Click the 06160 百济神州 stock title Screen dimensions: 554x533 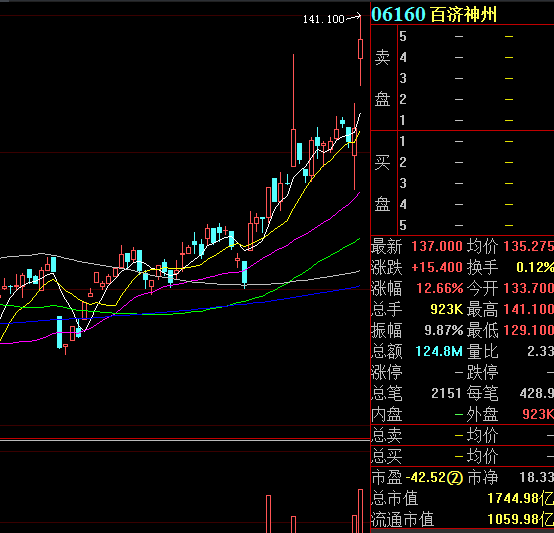tap(434, 14)
